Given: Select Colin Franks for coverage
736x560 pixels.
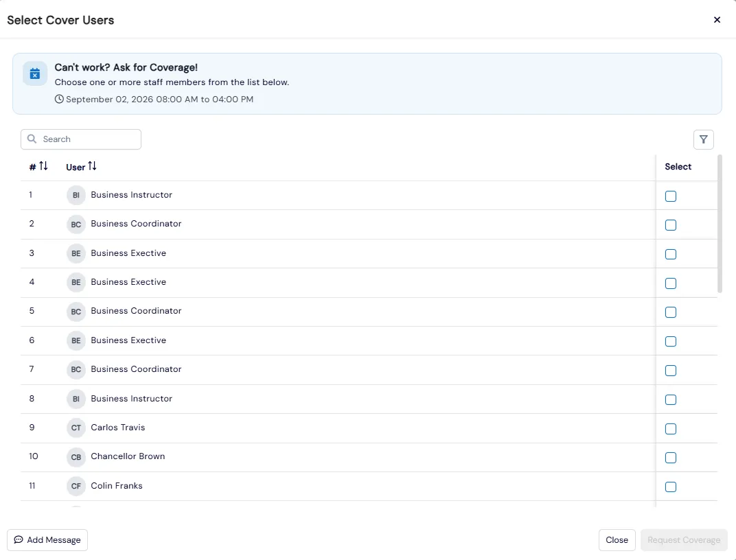Looking at the screenshot, I should point(671,487).
